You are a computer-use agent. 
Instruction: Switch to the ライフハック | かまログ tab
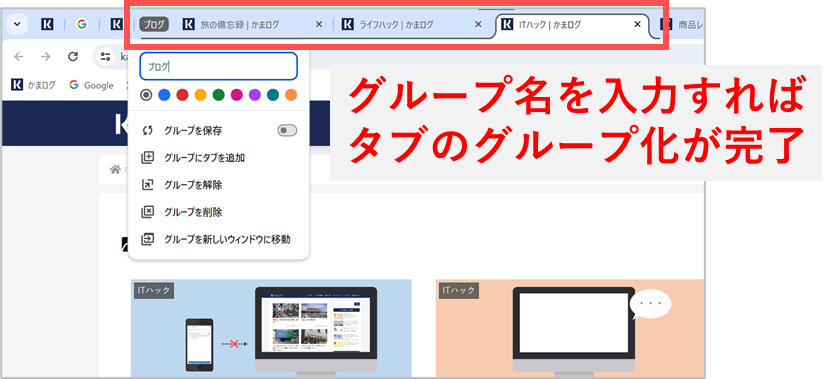tap(396, 24)
